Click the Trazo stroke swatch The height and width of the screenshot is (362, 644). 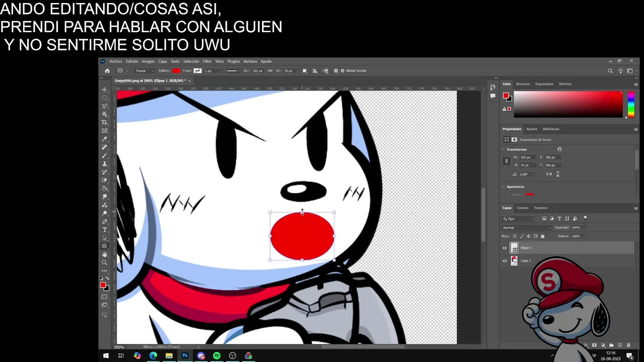click(x=198, y=71)
